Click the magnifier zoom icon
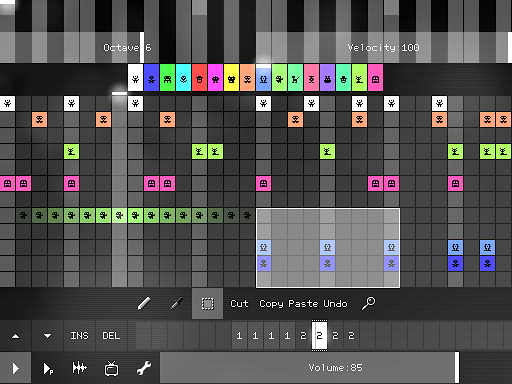The height and width of the screenshot is (384, 512). click(x=368, y=303)
